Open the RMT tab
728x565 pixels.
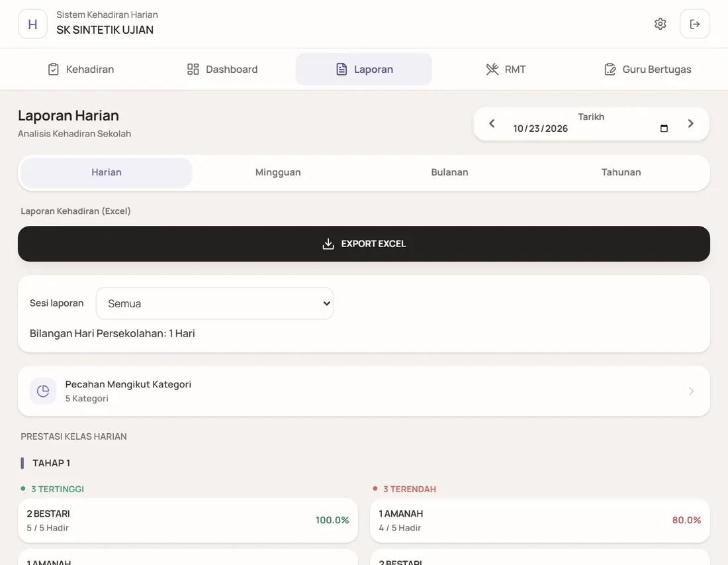click(x=506, y=70)
